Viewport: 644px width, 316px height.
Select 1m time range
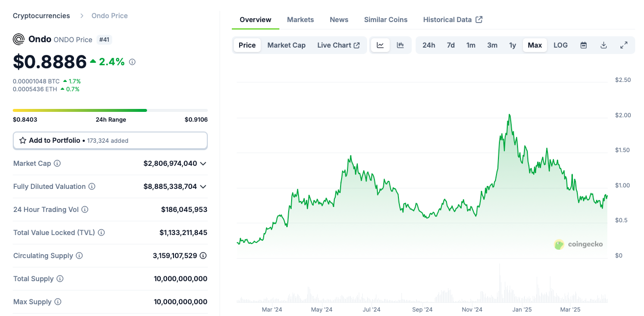pos(471,45)
